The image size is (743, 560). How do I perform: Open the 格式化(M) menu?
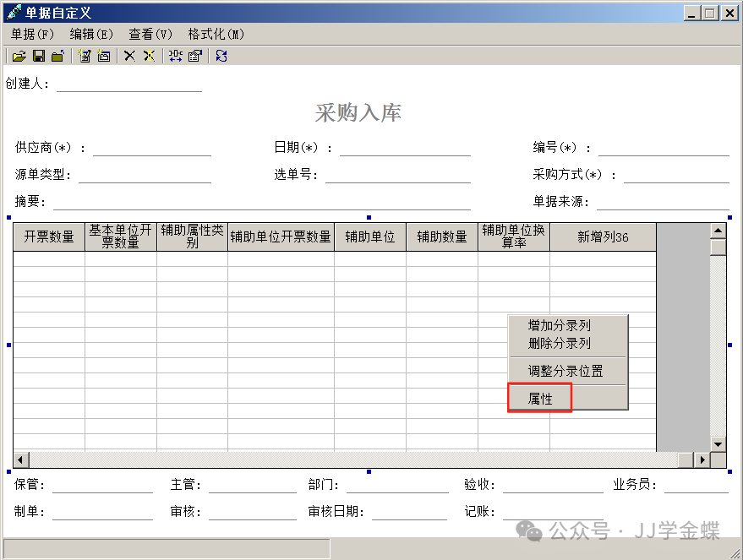click(x=216, y=34)
